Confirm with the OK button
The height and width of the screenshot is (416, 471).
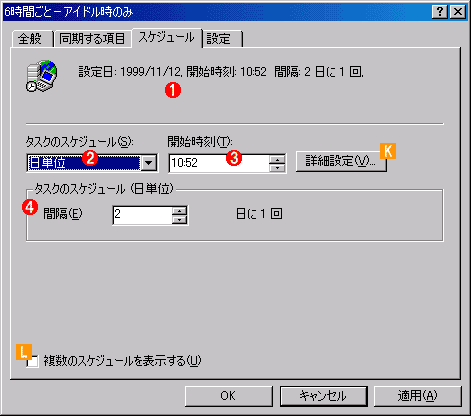pos(229,396)
